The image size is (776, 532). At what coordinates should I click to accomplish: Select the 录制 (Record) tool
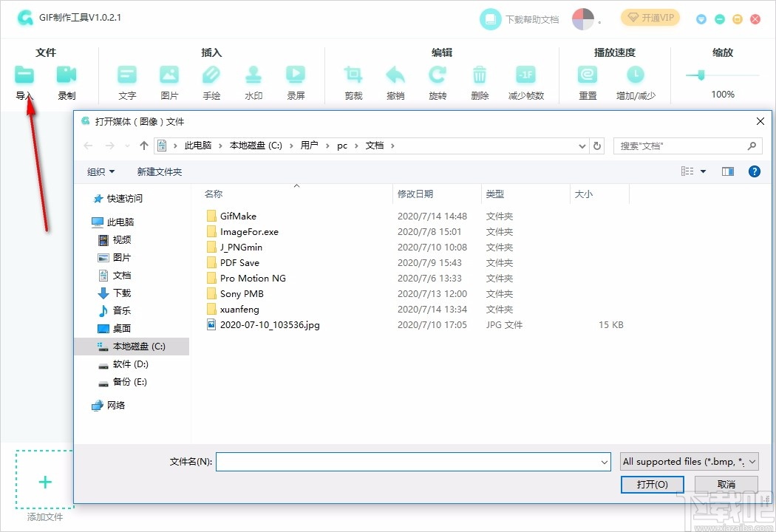point(67,74)
